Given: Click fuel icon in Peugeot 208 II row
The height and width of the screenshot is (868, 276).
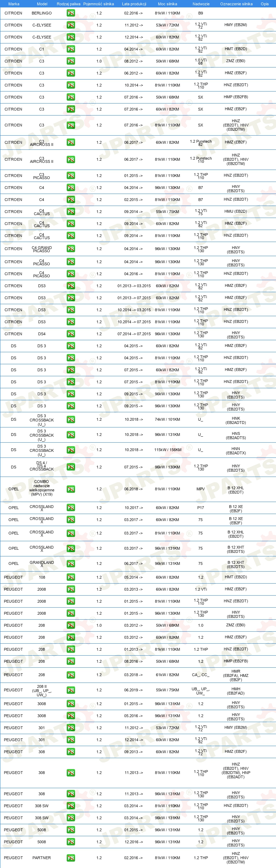Looking at the screenshot, I should (71, 690).
